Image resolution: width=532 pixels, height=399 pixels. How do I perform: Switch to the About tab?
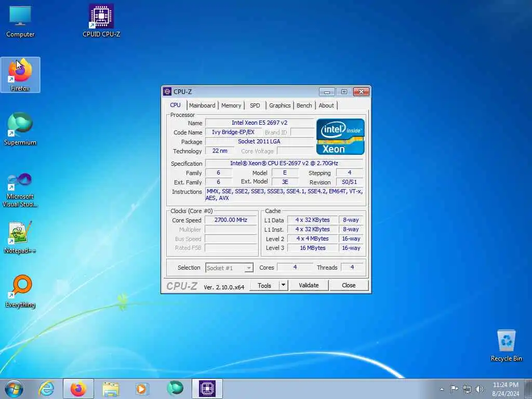tap(326, 105)
